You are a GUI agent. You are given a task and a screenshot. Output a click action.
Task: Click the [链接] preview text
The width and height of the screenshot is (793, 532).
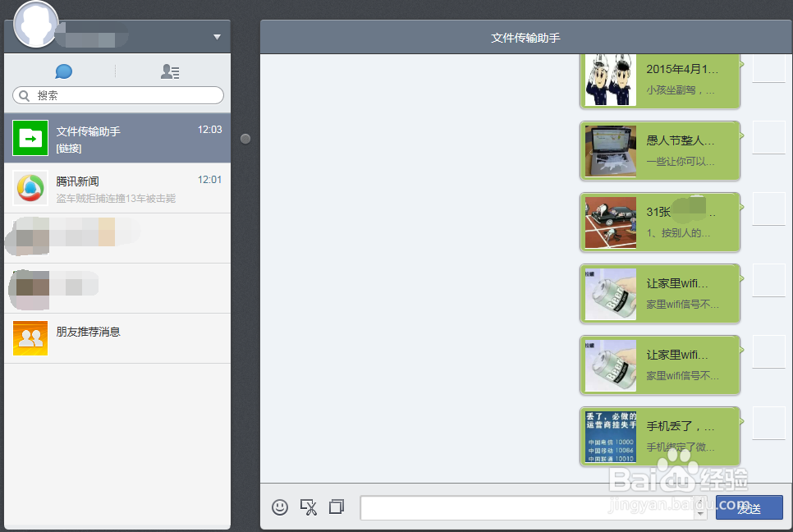(69, 148)
